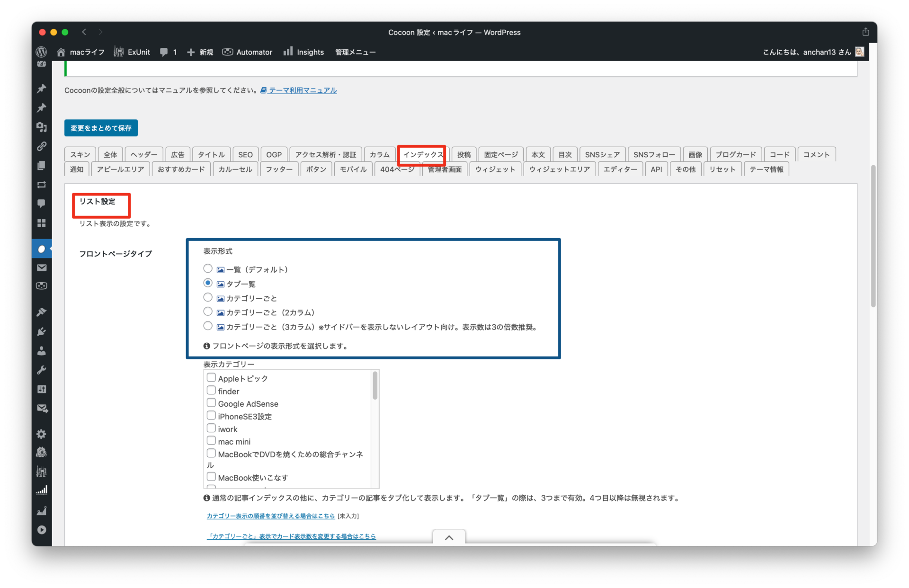909x588 pixels.
Task: Open Appearance paintbrush sidebar icon
Action: pyautogui.click(x=42, y=312)
